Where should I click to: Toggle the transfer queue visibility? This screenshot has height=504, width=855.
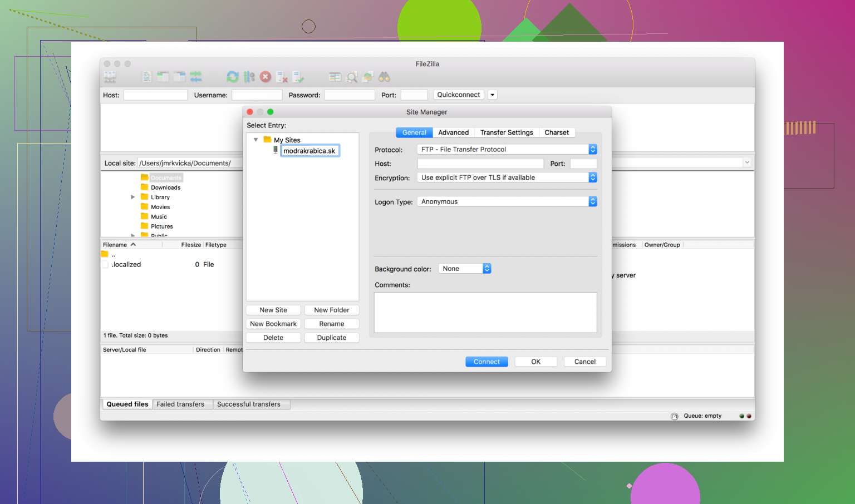tap(195, 76)
